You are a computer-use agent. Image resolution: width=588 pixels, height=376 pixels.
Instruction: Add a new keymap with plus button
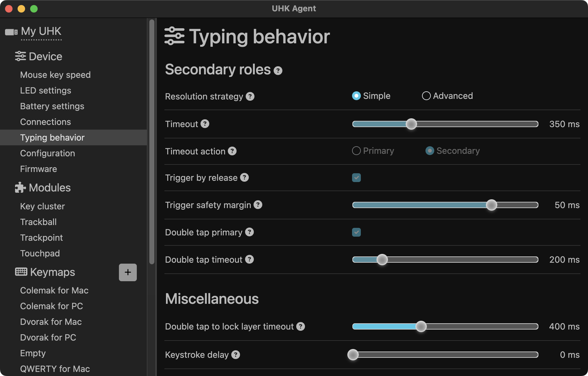point(128,272)
